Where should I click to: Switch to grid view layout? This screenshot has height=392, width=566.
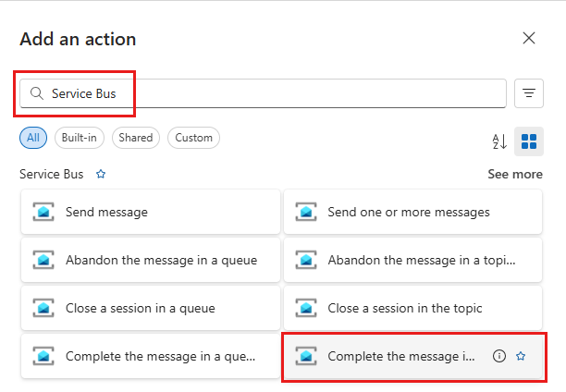click(x=529, y=141)
